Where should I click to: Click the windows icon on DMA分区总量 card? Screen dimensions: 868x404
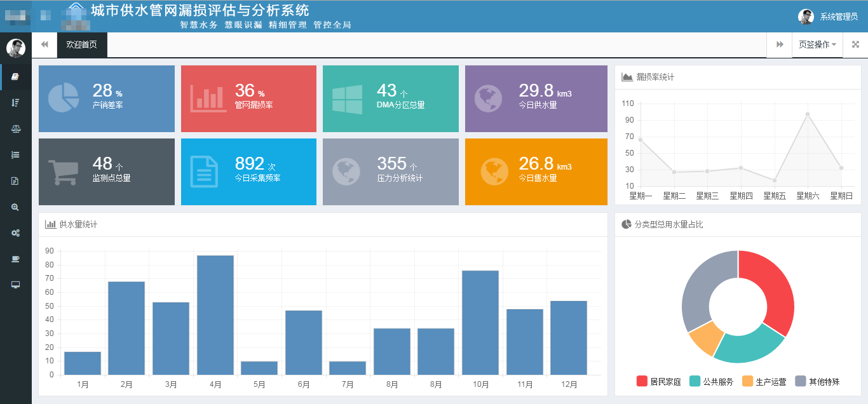(x=348, y=100)
